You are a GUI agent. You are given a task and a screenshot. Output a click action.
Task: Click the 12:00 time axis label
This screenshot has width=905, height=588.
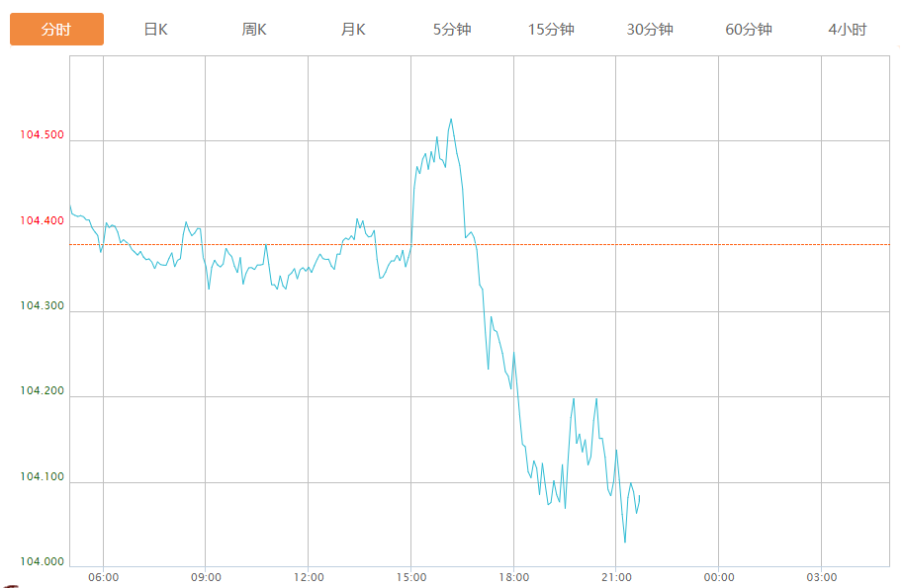pyautogui.click(x=309, y=577)
